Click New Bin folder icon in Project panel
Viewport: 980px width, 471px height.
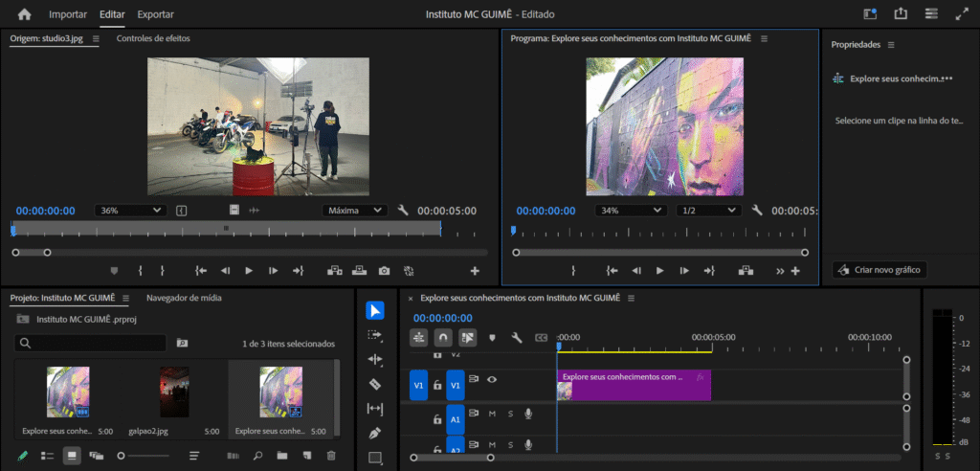coord(282,456)
